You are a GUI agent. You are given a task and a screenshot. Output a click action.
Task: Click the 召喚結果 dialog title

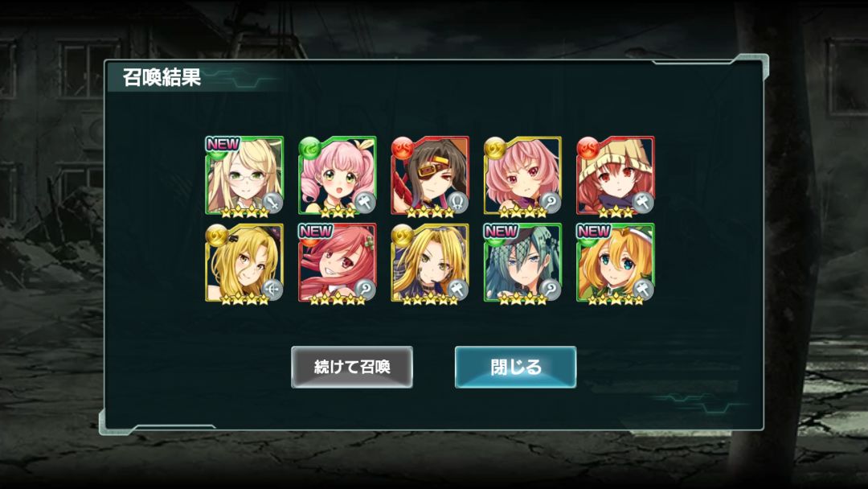[x=161, y=77]
